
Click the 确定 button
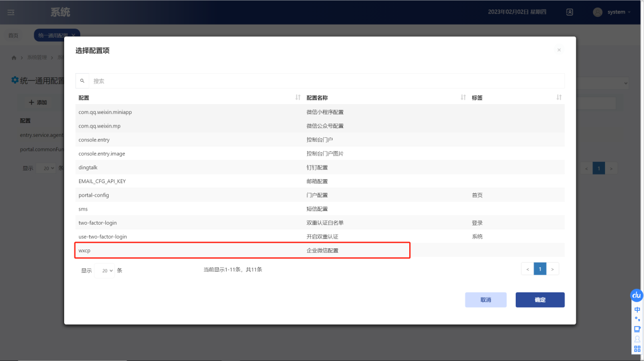(540, 300)
